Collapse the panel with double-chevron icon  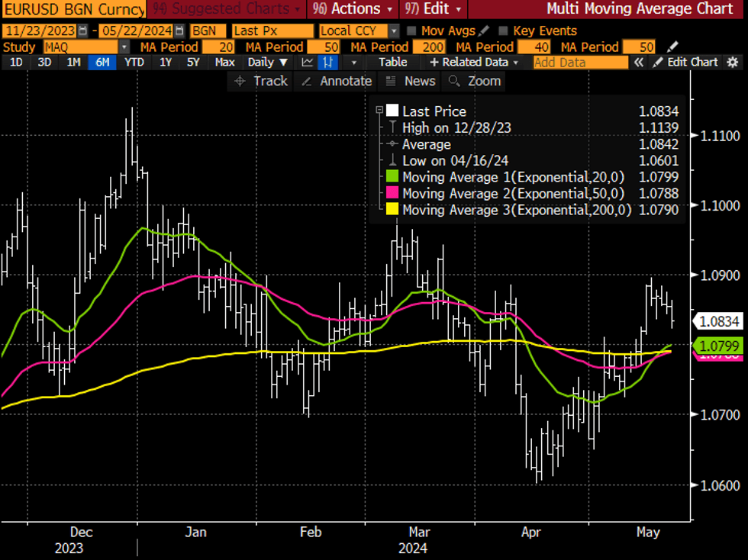[640, 62]
